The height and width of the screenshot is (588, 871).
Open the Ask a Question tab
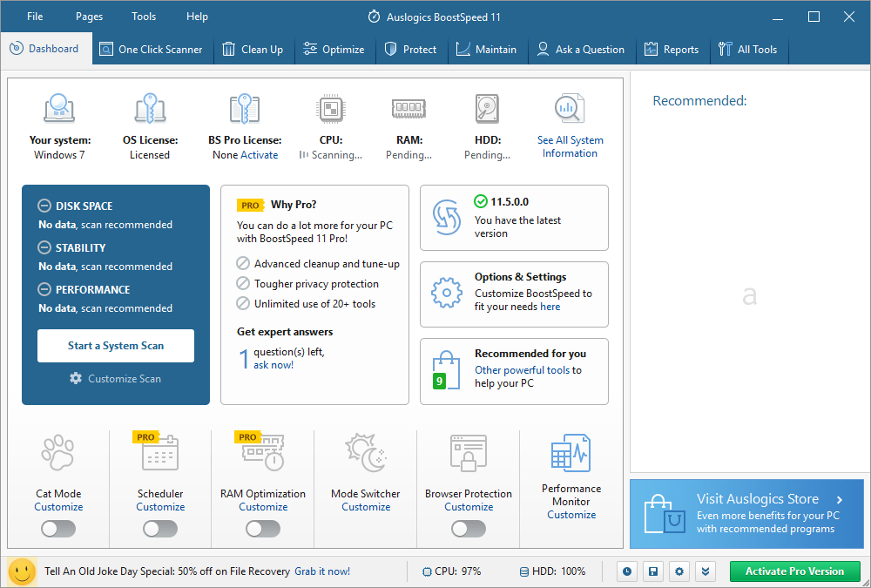pyautogui.click(x=581, y=49)
